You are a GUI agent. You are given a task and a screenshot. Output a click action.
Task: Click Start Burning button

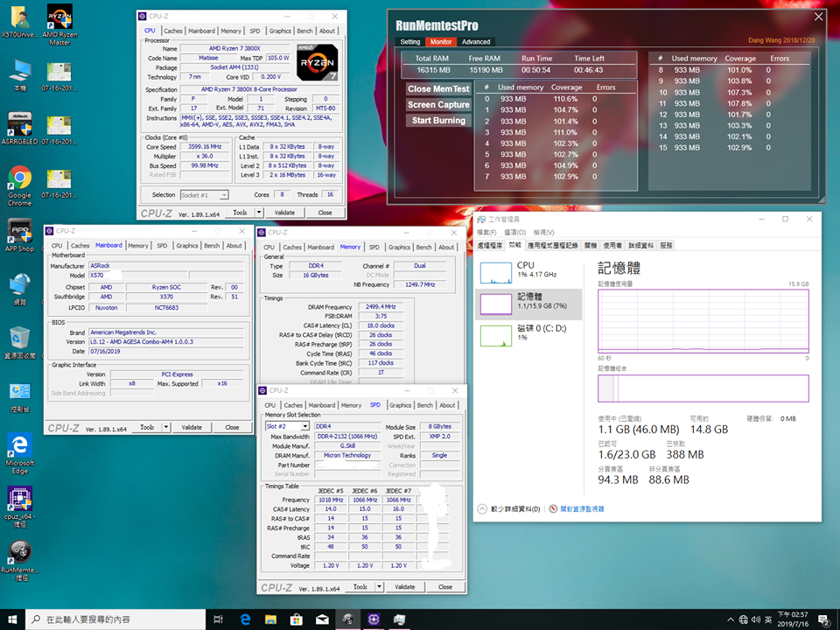[x=438, y=121]
